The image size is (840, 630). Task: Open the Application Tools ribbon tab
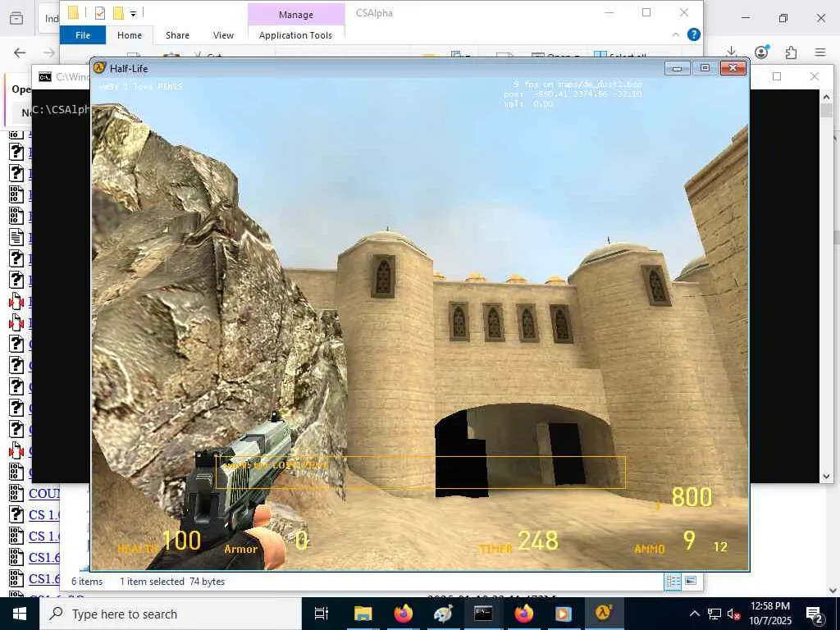click(x=295, y=35)
